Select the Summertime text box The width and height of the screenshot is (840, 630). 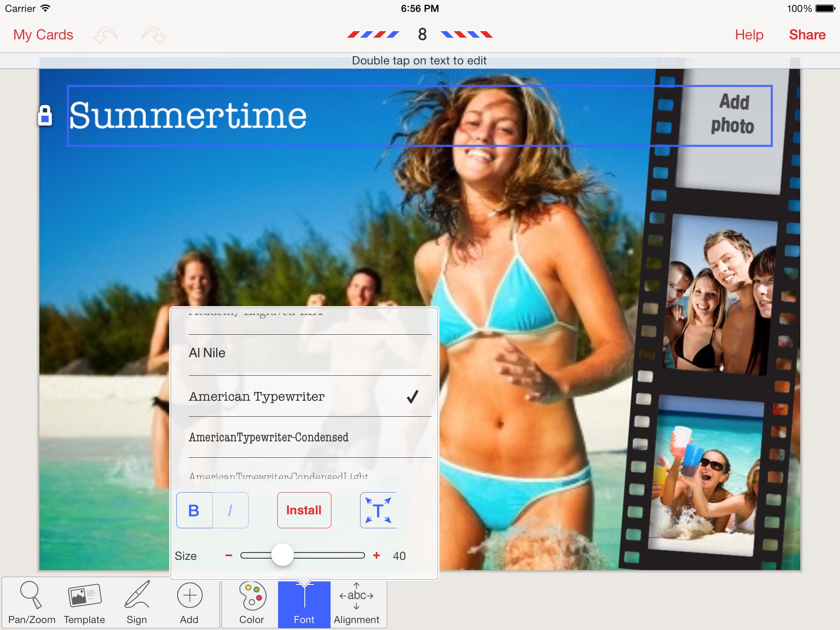click(419, 116)
